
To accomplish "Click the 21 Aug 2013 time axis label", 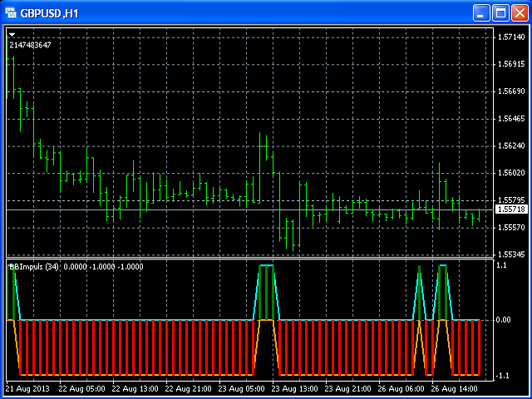I will click(x=26, y=388).
